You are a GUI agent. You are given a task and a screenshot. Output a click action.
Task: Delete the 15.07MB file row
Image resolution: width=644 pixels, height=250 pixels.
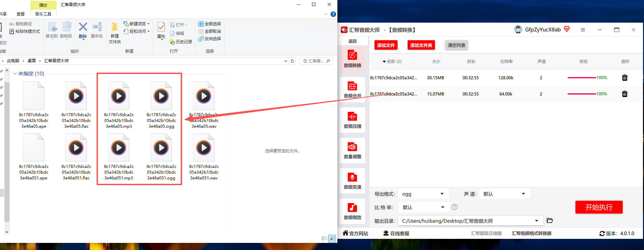tap(625, 94)
